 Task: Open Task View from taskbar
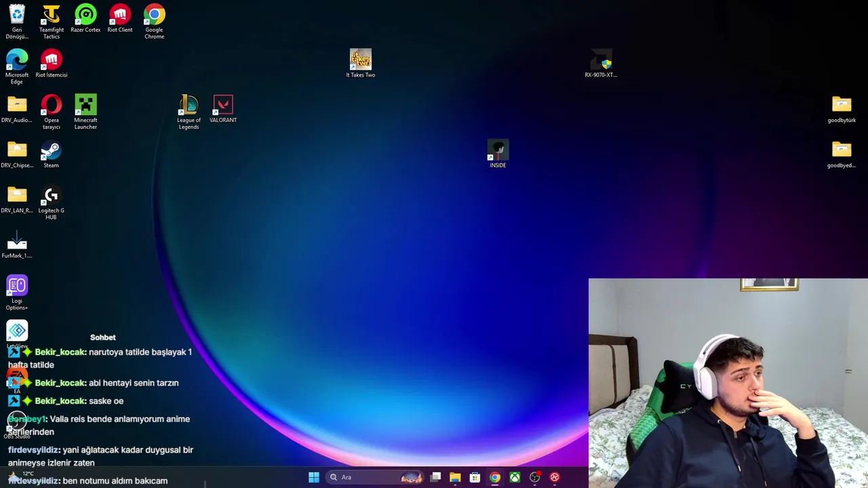(x=436, y=477)
